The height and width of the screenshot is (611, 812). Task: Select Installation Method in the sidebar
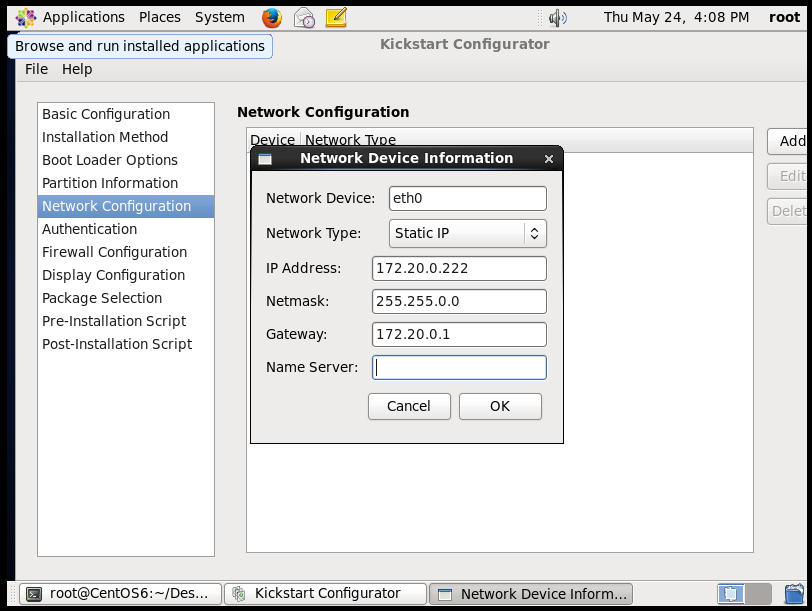[126, 137]
